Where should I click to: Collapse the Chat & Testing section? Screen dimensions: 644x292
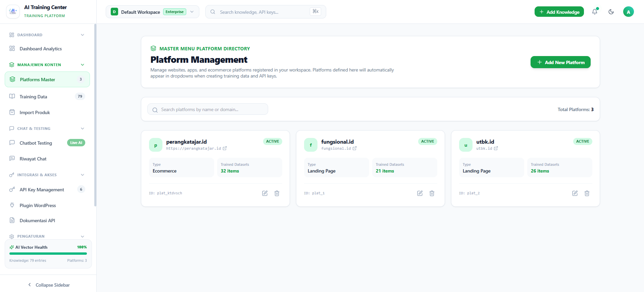[83, 129]
